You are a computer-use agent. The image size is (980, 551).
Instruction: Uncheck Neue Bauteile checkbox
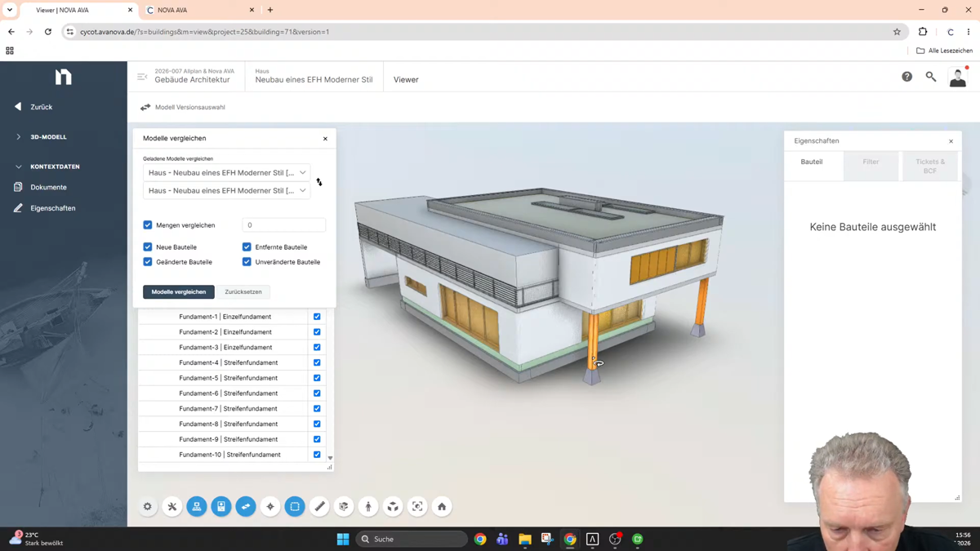(x=148, y=247)
